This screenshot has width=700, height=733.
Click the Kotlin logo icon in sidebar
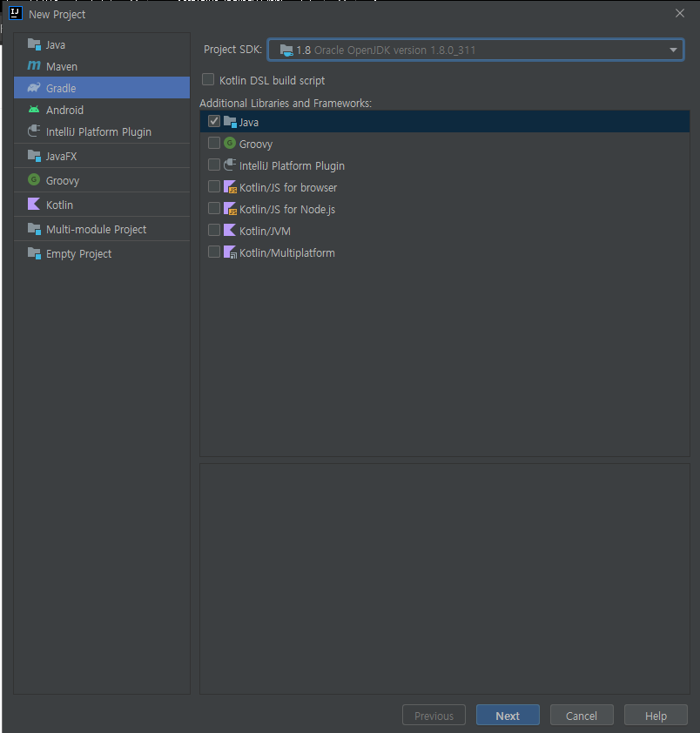pos(34,205)
